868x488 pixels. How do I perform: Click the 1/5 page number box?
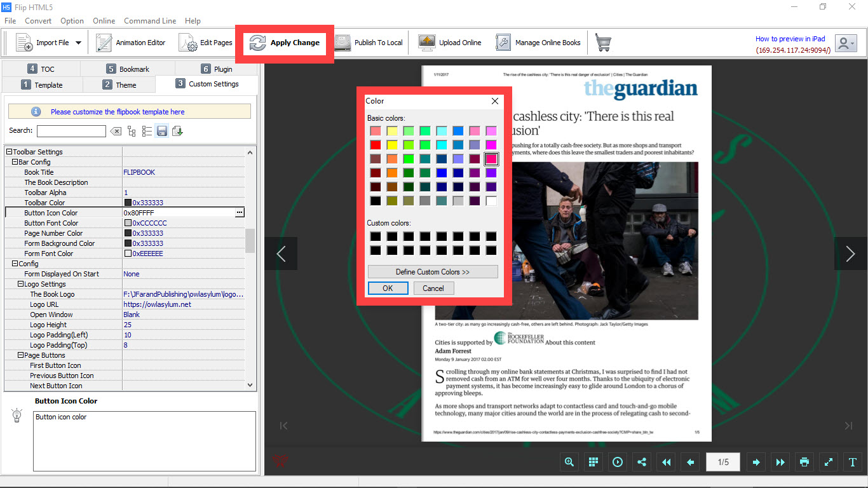pyautogui.click(x=723, y=462)
